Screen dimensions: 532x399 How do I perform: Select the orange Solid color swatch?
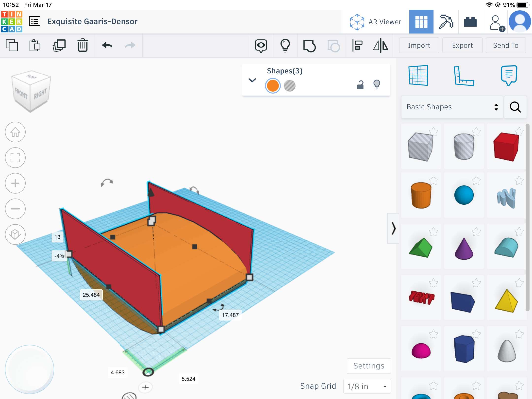coord(273,86)
